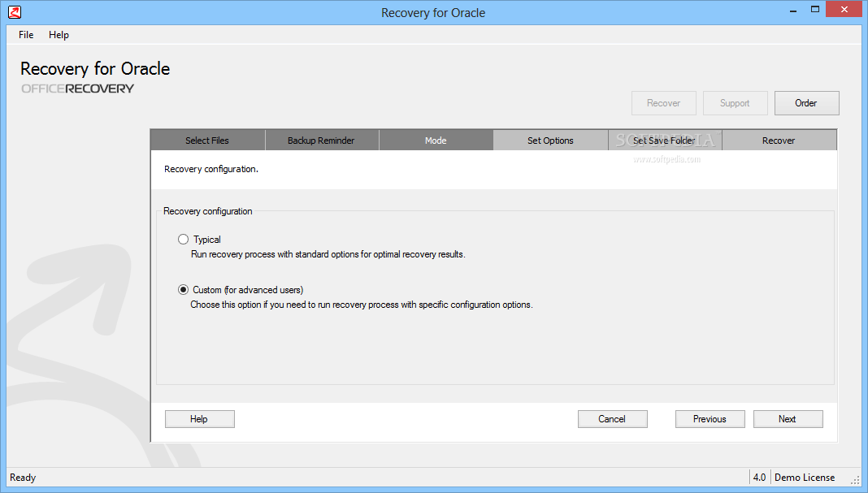Screen dimensions: 868x493
Task: Cancel the recovery wizard
Action: click(612, 419)
